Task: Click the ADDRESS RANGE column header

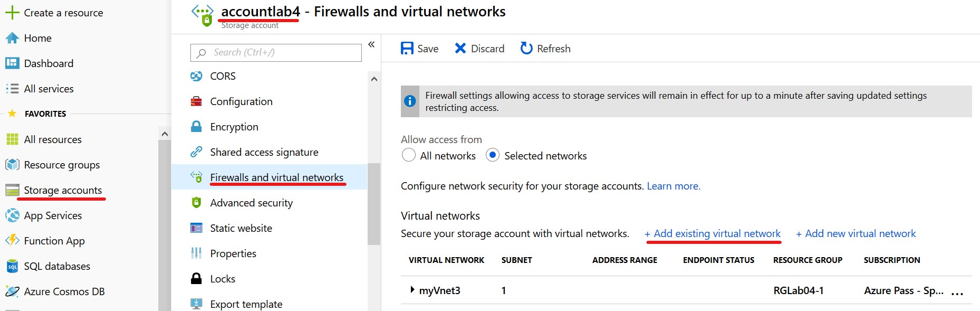Action: click(624, 260)
